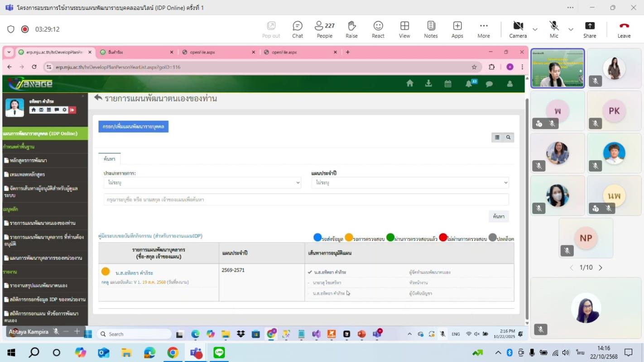Toggle the Camera on
The width and height of the screenshot is (644, 362).
coord(518,29)
